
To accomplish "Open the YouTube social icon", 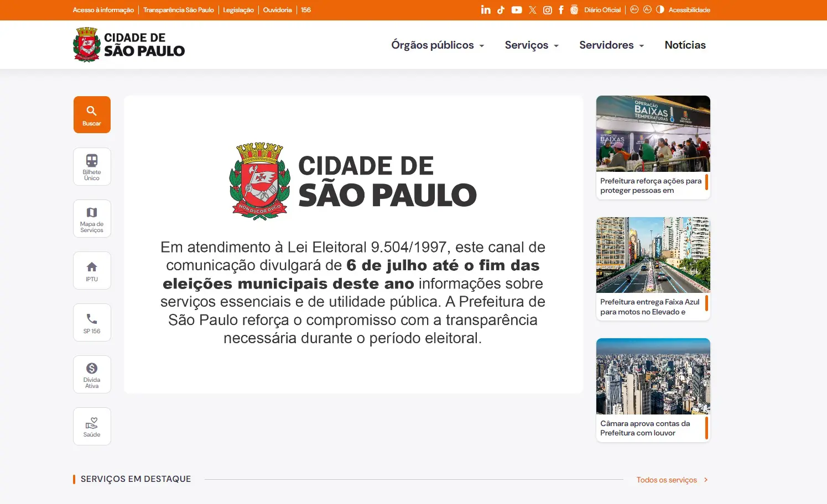I will [x=517, y=10].
